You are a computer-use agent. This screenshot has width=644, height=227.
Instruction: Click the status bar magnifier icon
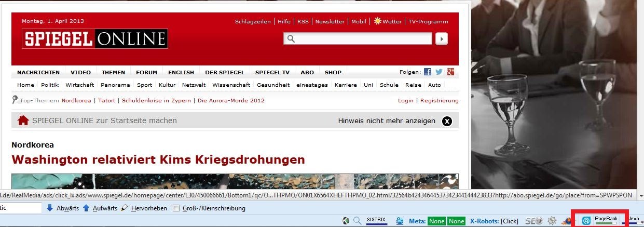[x=357, y=221]
